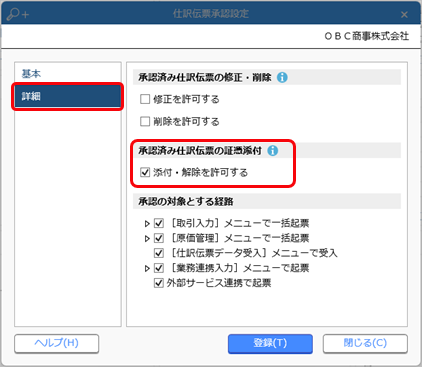The image size is (422, 367).
Task: Open info icon beside 承認済み仕訳伝票の修正・削除
Action: (282, 77)
